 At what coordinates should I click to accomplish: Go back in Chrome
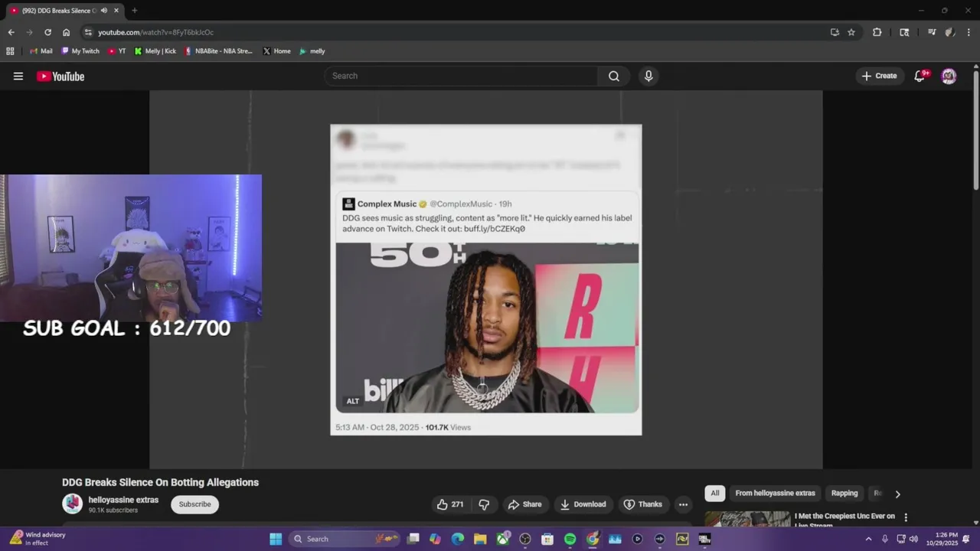11,32
